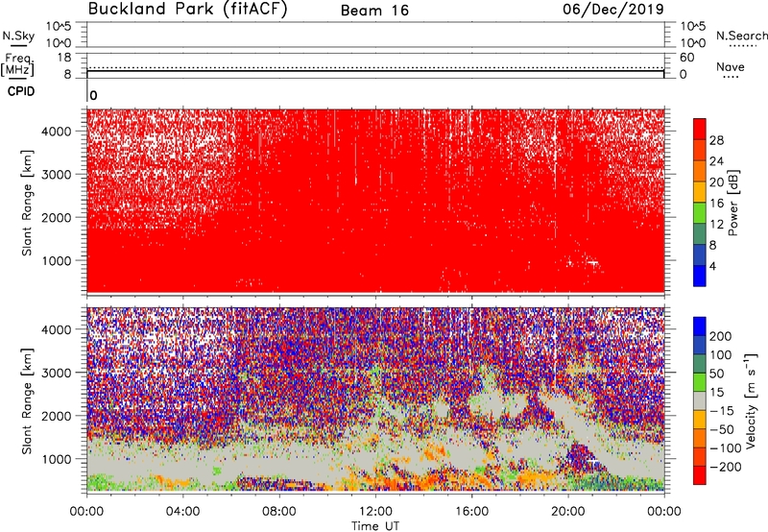
Task: Click the Freq. [MHz] axis label
Action: pos(18,64)
